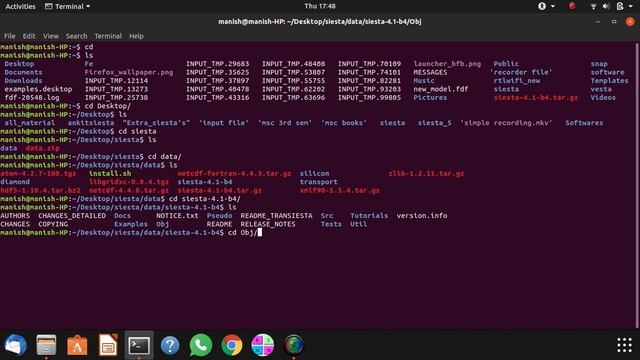640x360 pixels.
Task: Click 'Tutorials' directory name
Action: [x=369, y=216]
